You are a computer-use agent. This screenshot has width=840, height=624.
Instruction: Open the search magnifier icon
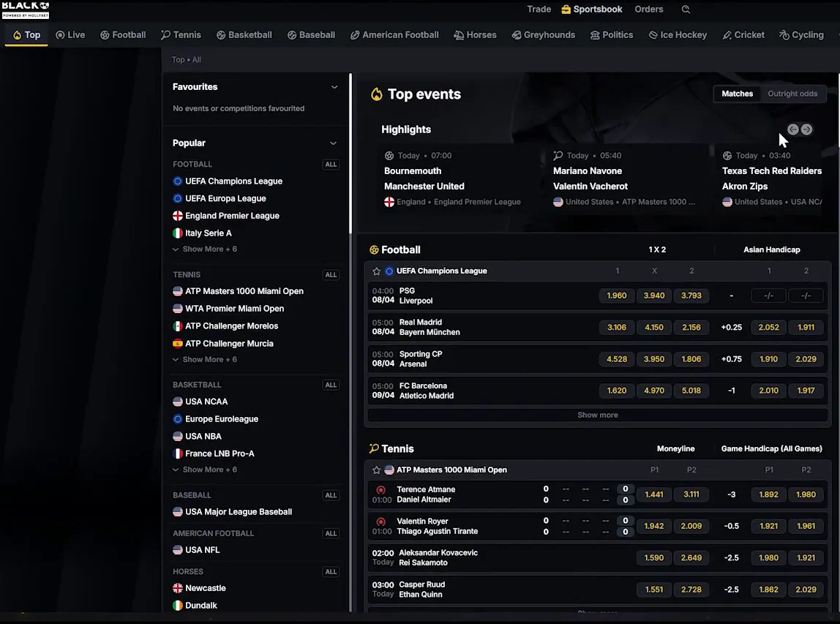click(686, 9)
